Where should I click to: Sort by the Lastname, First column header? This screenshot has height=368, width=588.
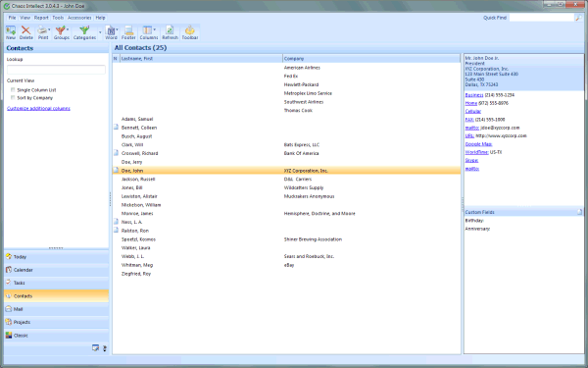click(201, 59)
